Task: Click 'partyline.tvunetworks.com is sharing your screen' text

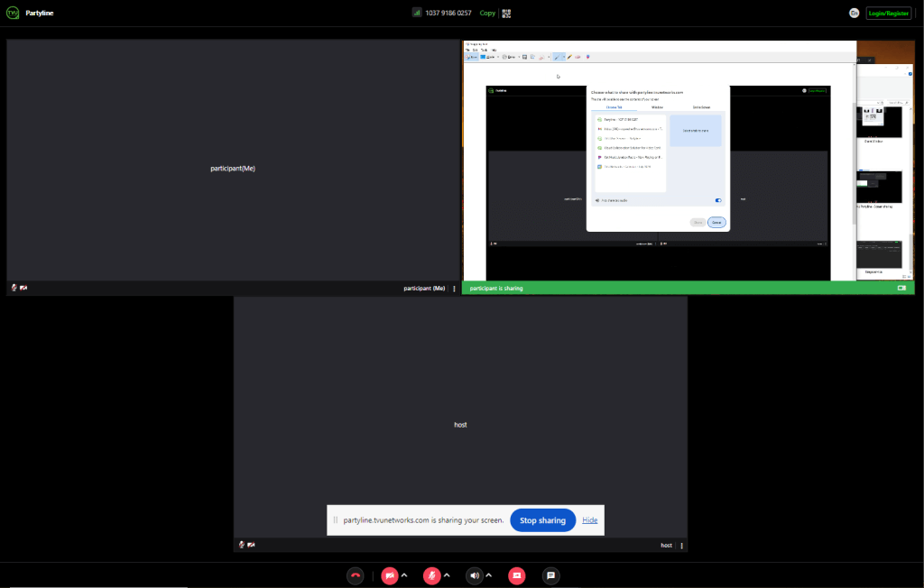Action: coord(424,520)
